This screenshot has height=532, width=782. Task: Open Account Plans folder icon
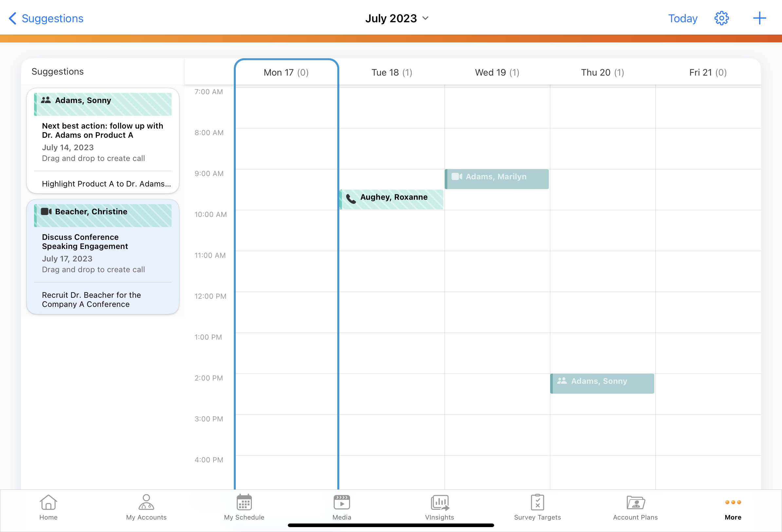(x=635, y=503)
